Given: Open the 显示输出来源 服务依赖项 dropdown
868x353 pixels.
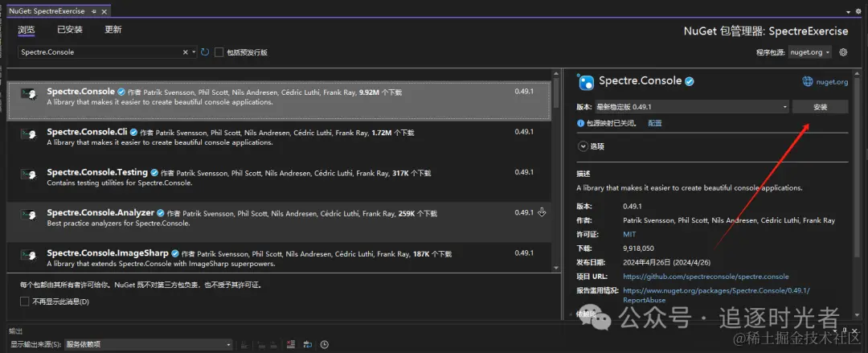Looking at the screenshot, I should coord(149,345).
